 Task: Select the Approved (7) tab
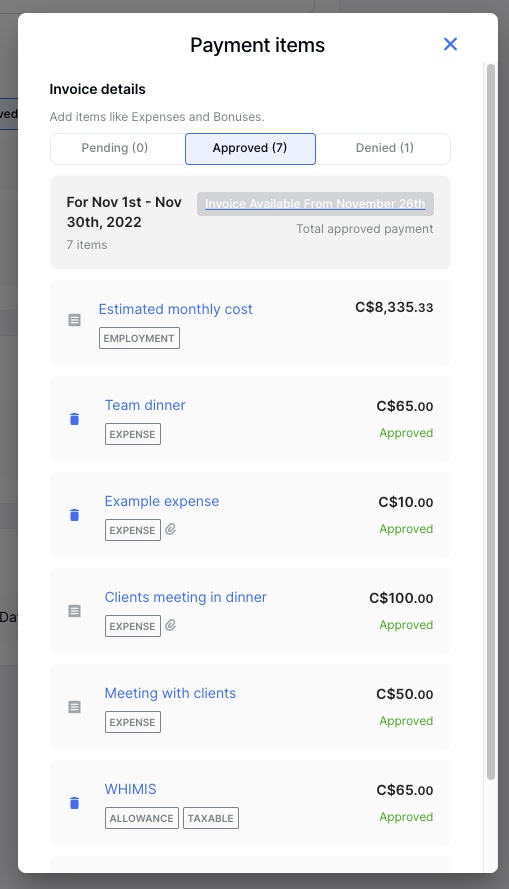tap(250, 149)
